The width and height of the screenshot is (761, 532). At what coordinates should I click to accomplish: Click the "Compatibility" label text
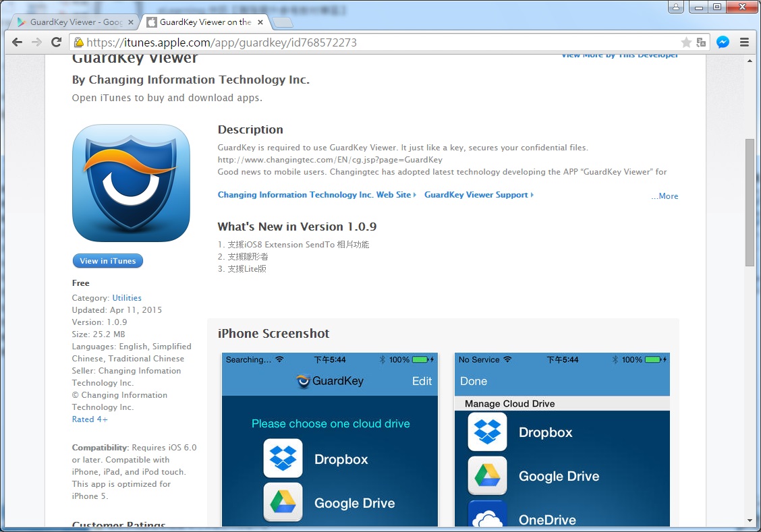pos(100,447)
